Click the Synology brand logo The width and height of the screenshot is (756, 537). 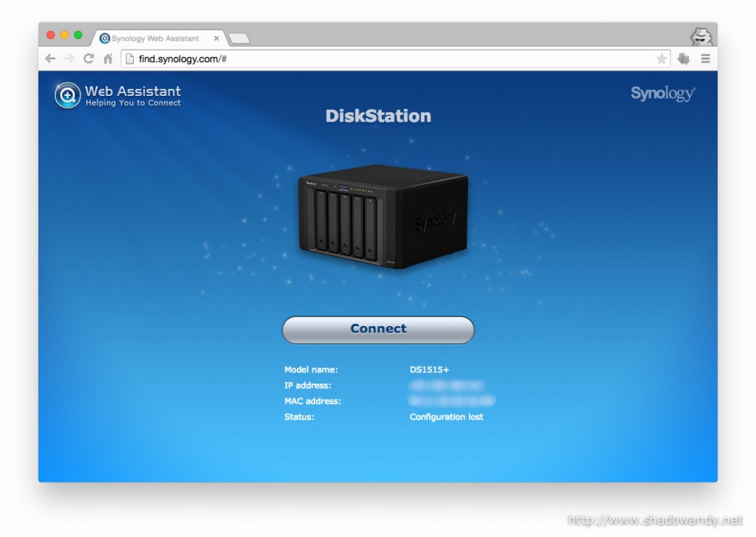[x=663, y=94]
